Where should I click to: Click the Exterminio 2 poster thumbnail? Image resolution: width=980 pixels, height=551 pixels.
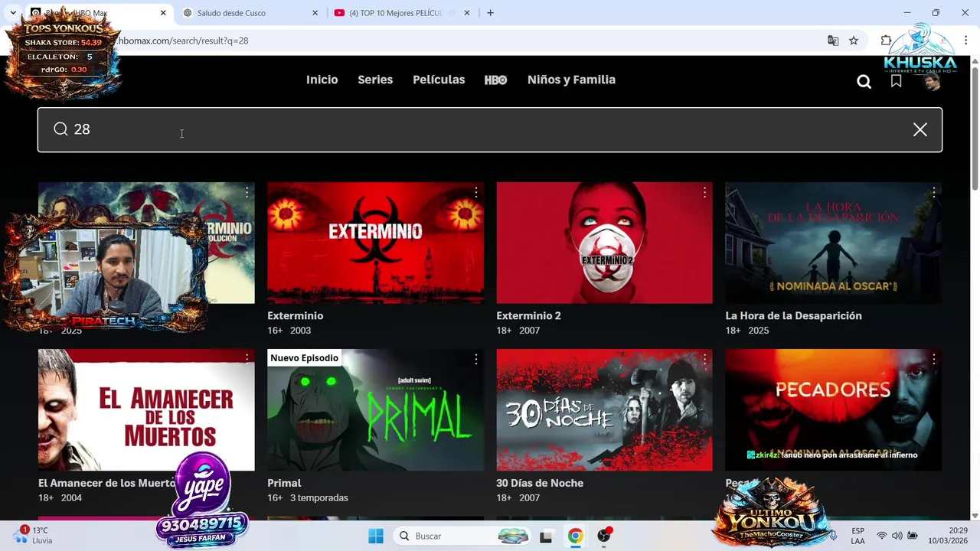point(604,243)
